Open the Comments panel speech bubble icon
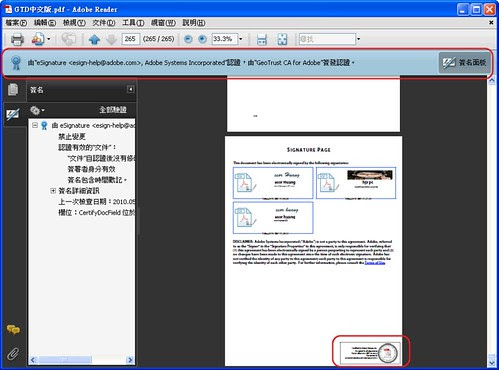The width and height of the screenshot is (499, 370). [13, 329]
